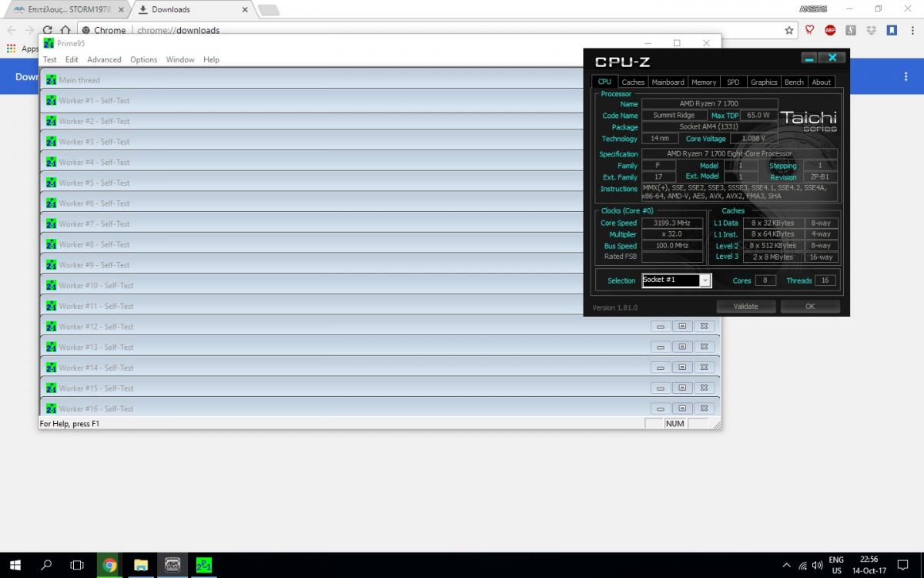Image resolution: width=924 pixels, height=578 pixels.
Task: Click the Adblock Plus extension icon
Action: (x=830, y=30)
